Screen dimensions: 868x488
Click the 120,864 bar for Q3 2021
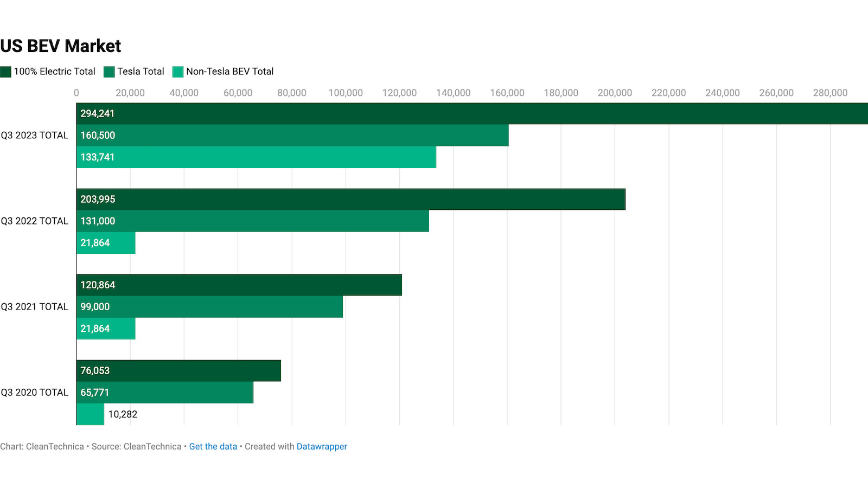click(239, 285)
